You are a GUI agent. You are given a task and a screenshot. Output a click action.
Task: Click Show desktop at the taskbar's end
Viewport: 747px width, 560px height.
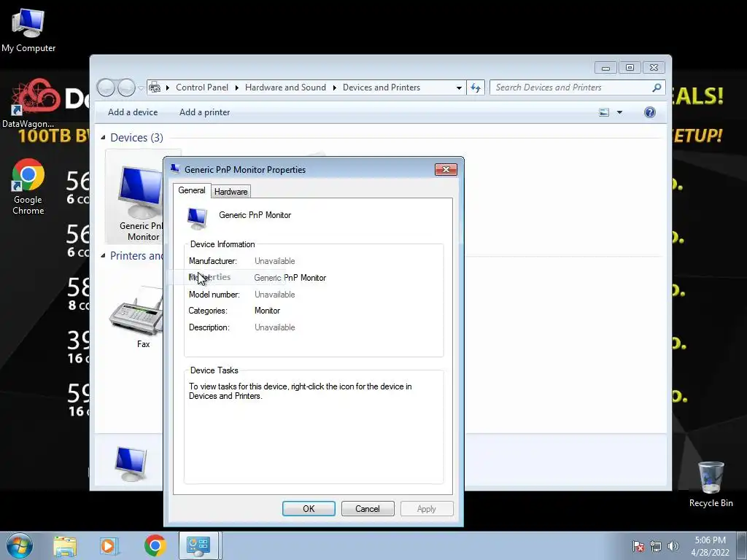743,546
